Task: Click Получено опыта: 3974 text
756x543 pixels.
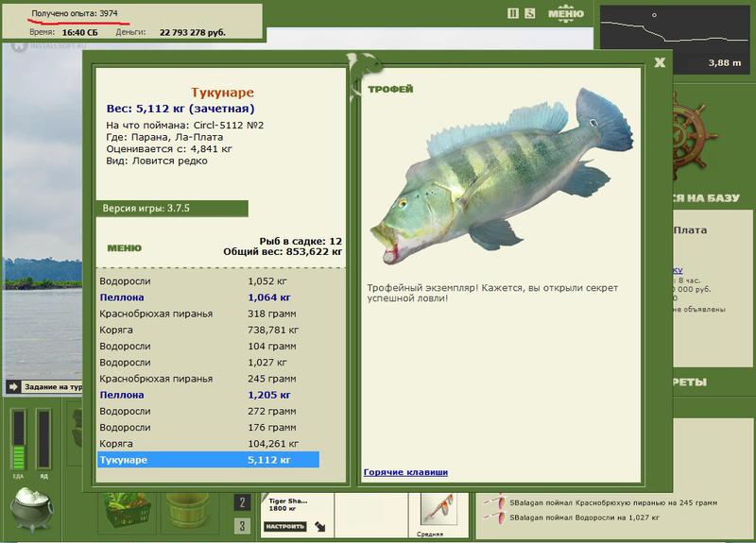Action: [75, 13]
